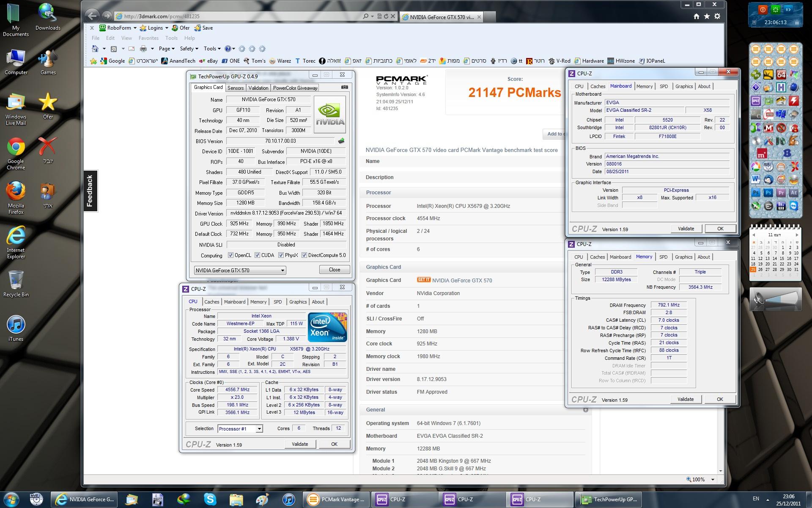Open IE home icon at top right
This screenshot has height=508, width=812.
pos(696,16)
